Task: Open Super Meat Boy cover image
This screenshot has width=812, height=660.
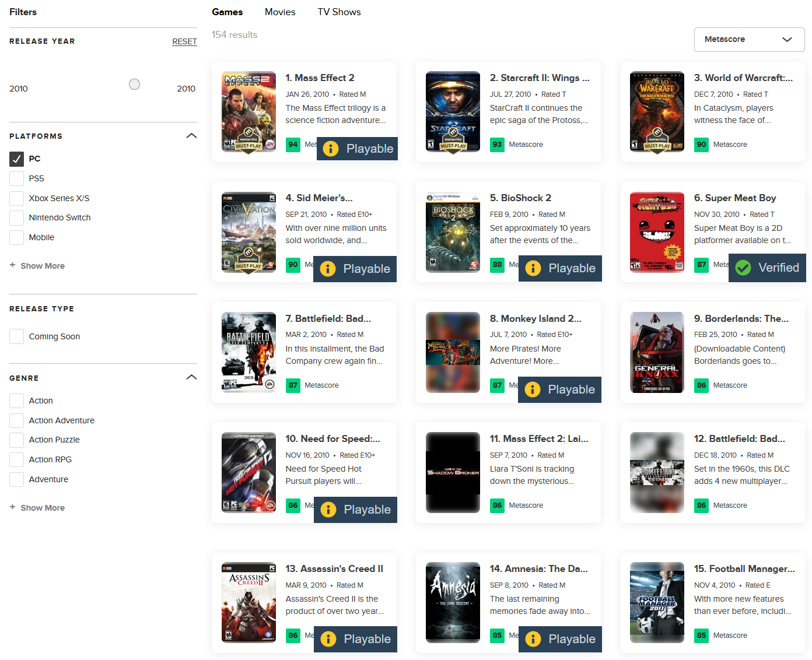Action: [x=657, y=232]
